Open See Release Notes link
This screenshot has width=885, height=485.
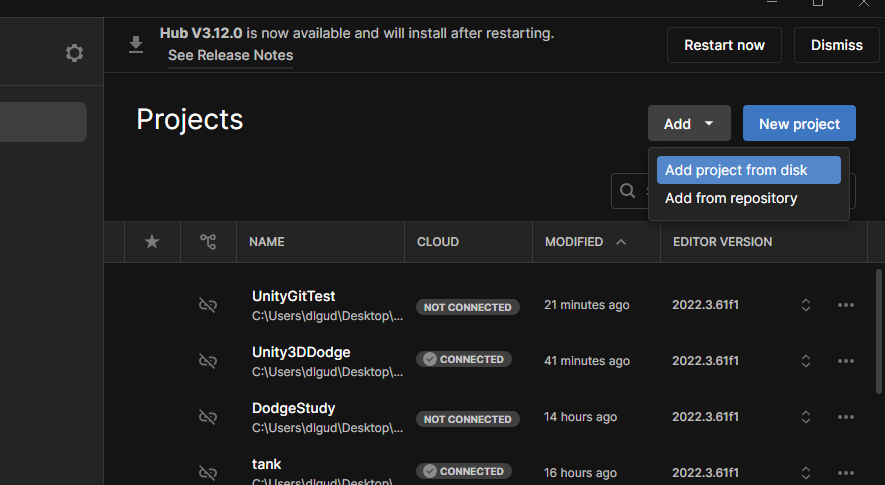coord(230,55)
